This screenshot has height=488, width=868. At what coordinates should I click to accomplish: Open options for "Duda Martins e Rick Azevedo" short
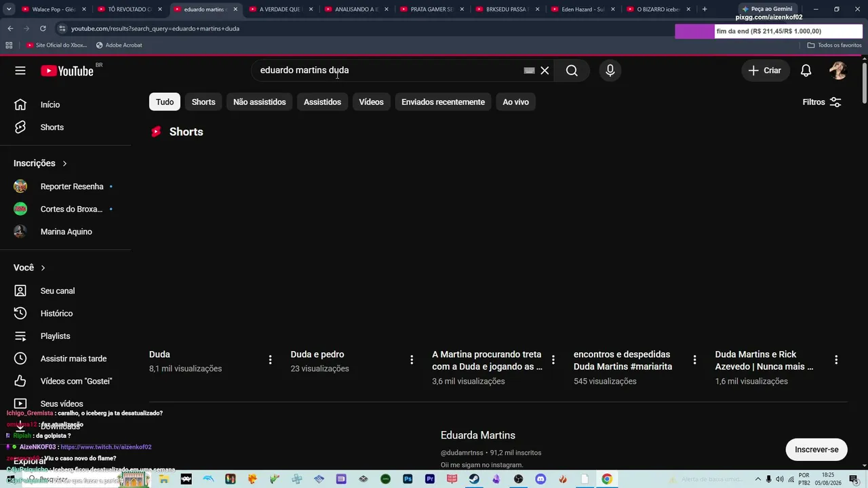coord(836,360)
